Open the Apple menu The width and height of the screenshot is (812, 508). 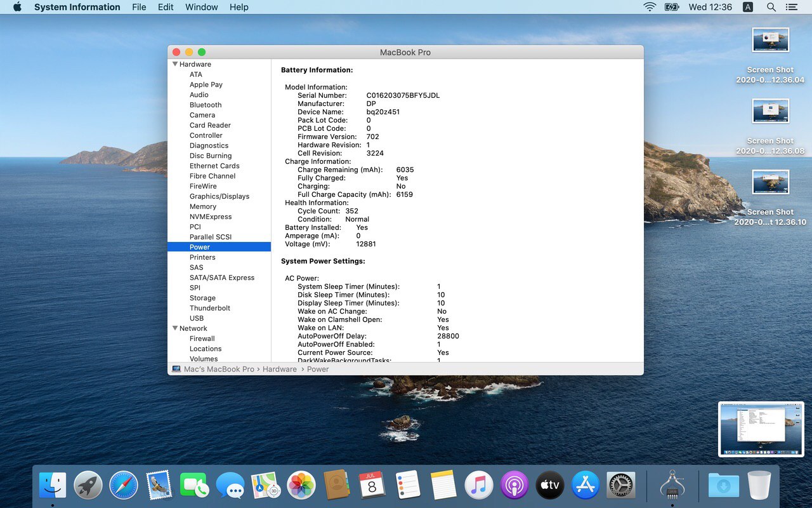[x=17, y=7]
